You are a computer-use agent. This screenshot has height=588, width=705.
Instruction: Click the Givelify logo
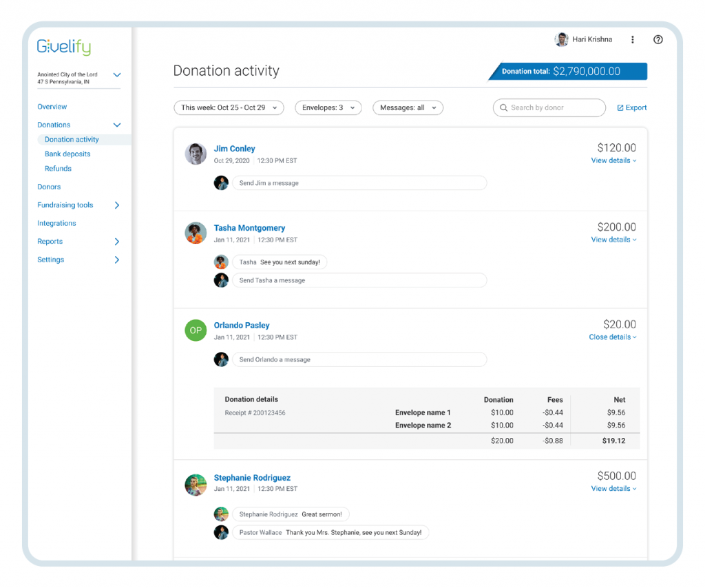(x=64, y=47)
